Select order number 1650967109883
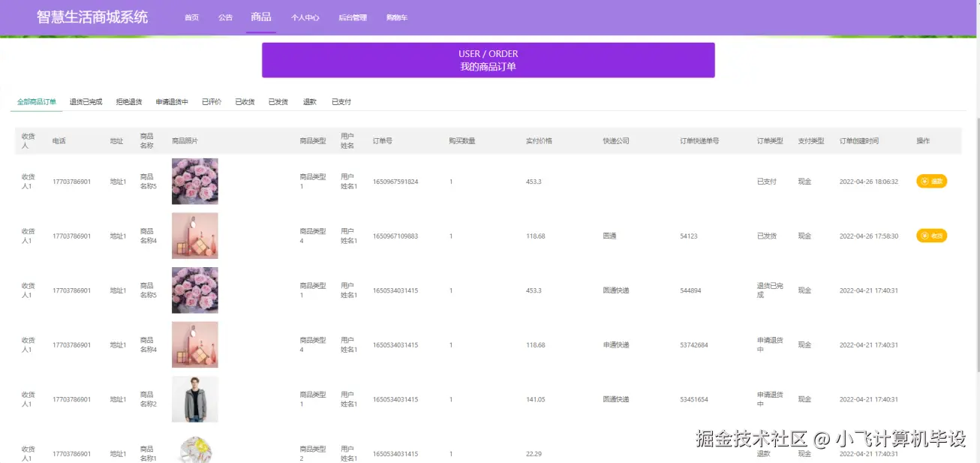The width and height of the screenshot is (980, 463). [x=395, y=236]
